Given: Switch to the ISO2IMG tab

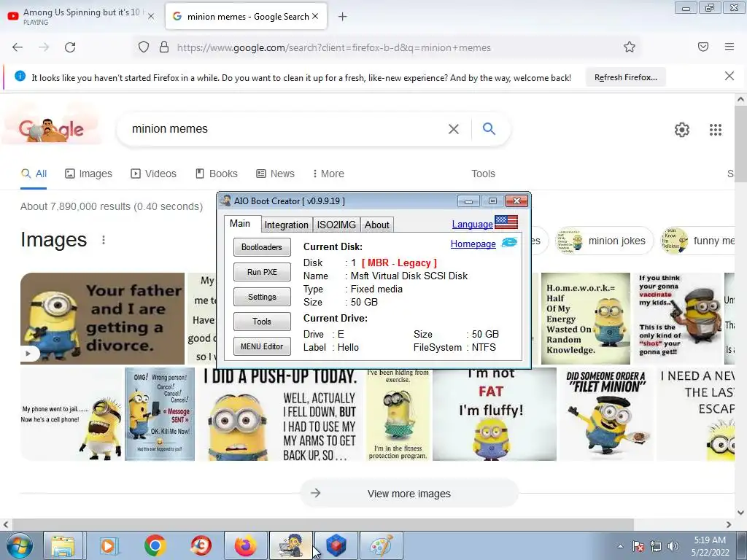Looking at the screenshot, I should coord(336,225).
